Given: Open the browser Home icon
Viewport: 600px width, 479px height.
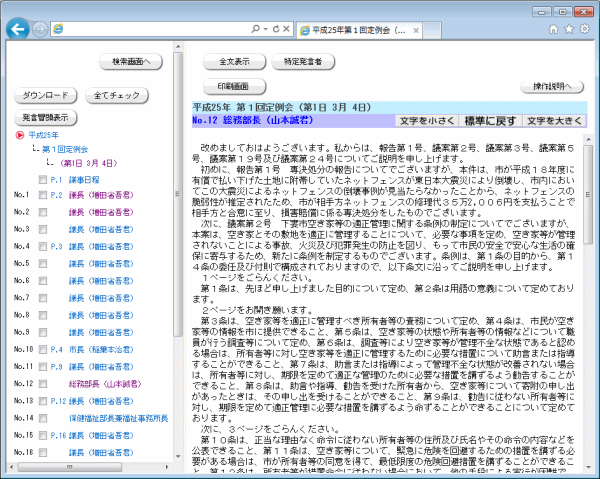Looking at the screenshot, I should [553, 29].
